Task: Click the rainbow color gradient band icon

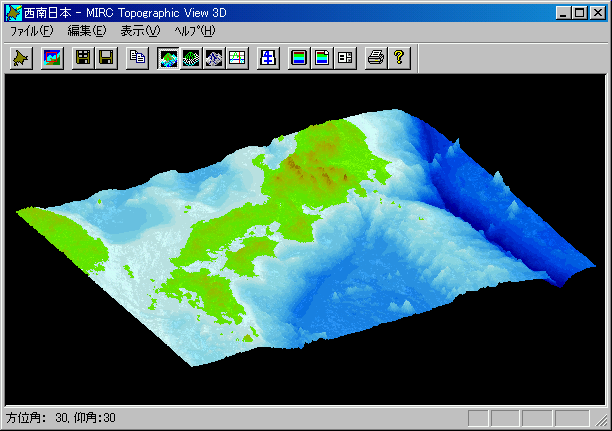Action: pyautogui.click(x=299, y=58)
